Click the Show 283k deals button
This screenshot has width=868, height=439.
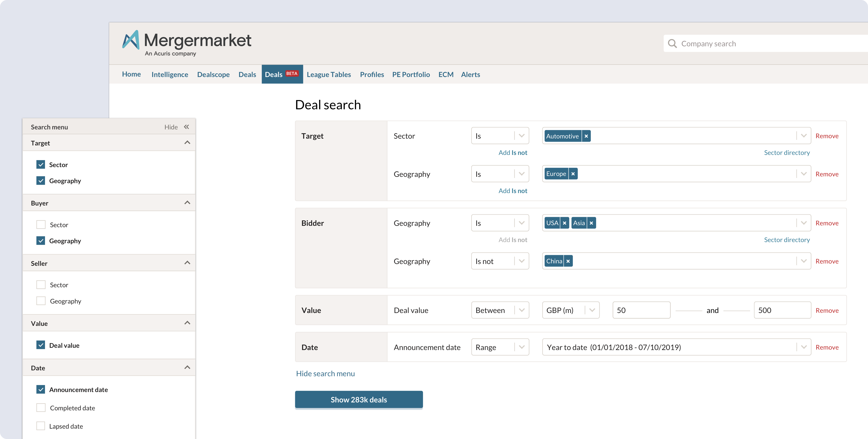pos(359,400)
